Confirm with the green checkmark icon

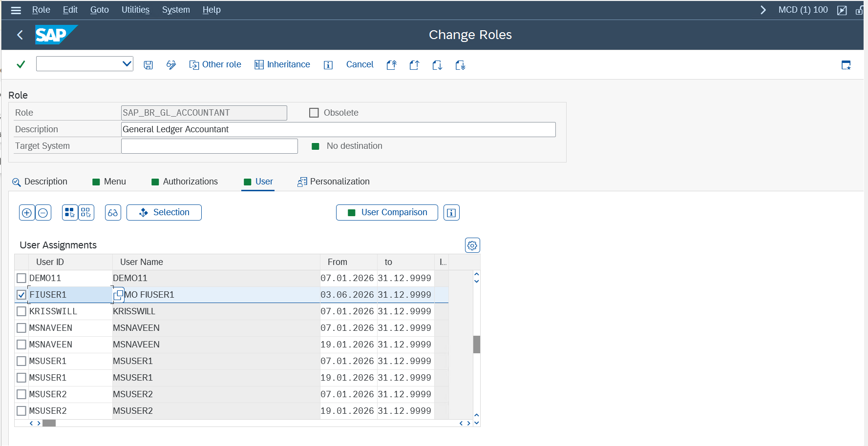tap(21, 64)
